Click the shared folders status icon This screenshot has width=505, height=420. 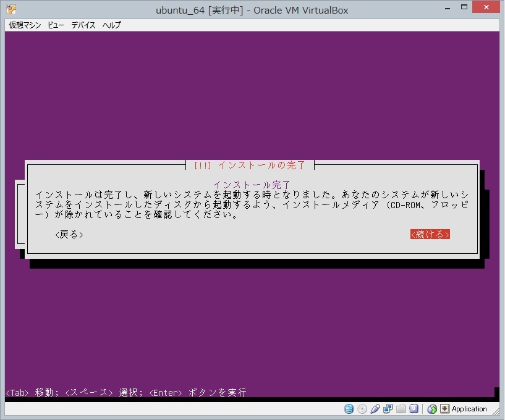(401, 409)
